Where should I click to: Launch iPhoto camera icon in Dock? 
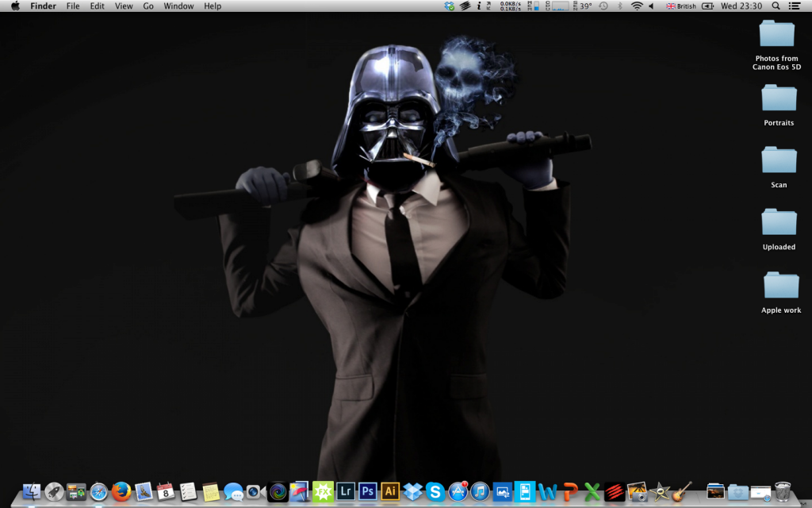pyautogui.click(x=637, y=491)
